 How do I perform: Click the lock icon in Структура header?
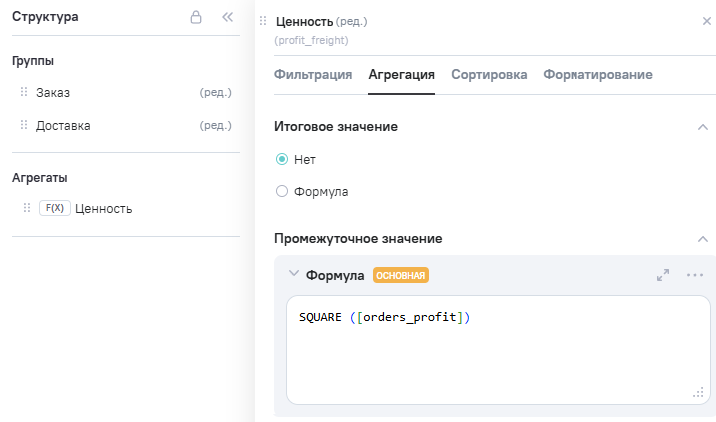click(x=196, y=17)
